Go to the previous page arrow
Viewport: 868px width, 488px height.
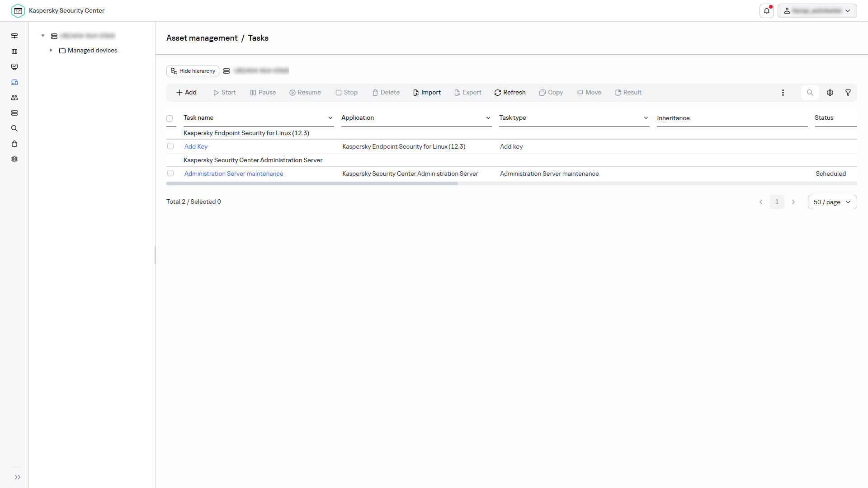pos(761,202)
